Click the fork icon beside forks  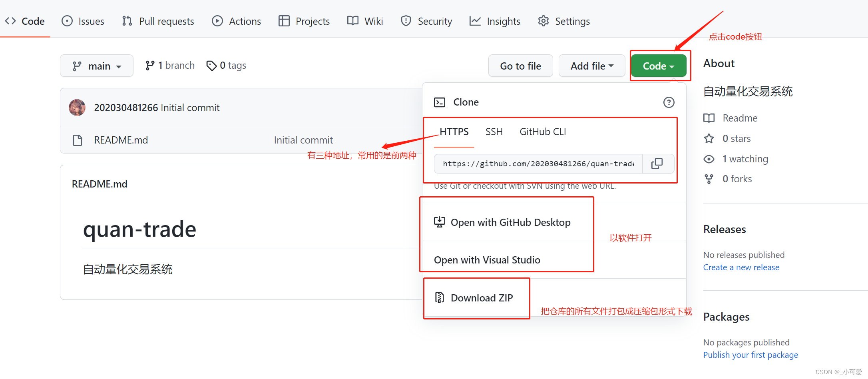709,179
